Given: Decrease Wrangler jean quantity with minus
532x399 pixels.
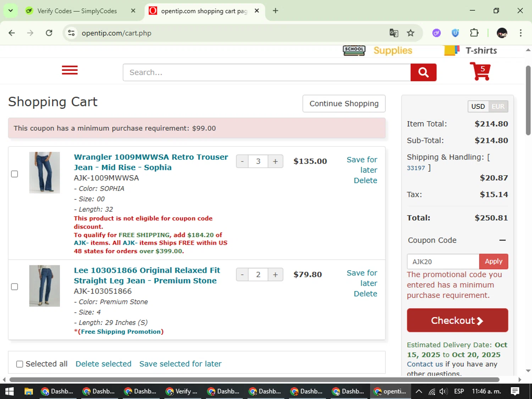Looking at the screenshot, I should [242, 161].
